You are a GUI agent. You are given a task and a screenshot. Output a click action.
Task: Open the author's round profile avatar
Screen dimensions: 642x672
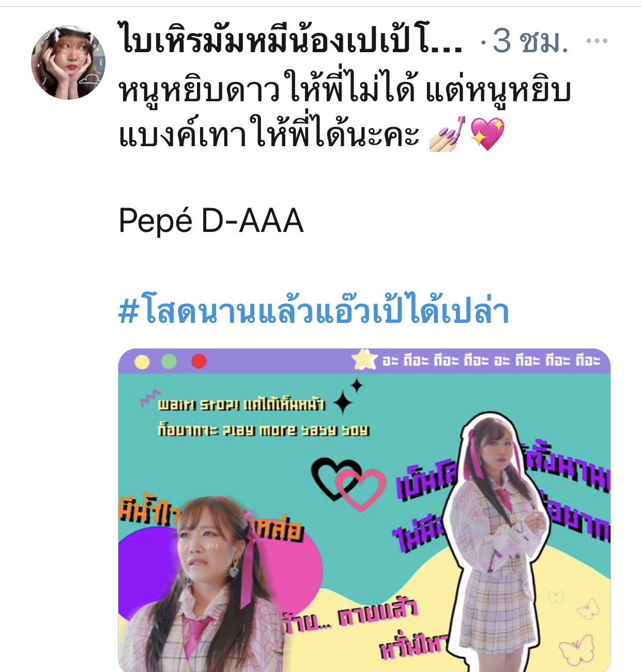point(68,62)
